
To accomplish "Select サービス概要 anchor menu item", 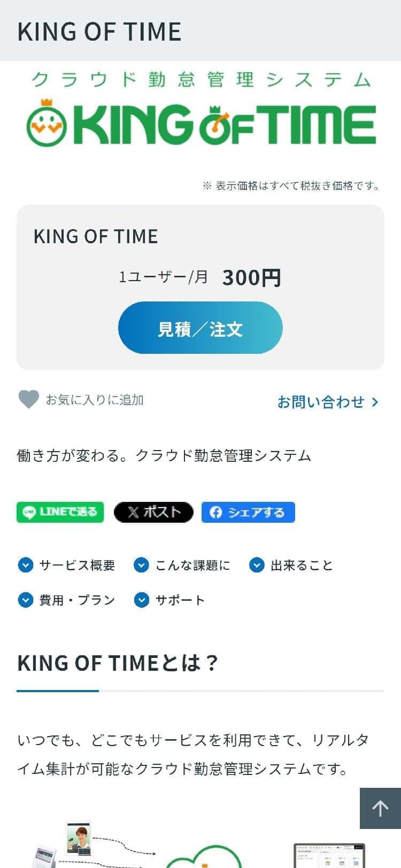I will click(x=77, y=565).
